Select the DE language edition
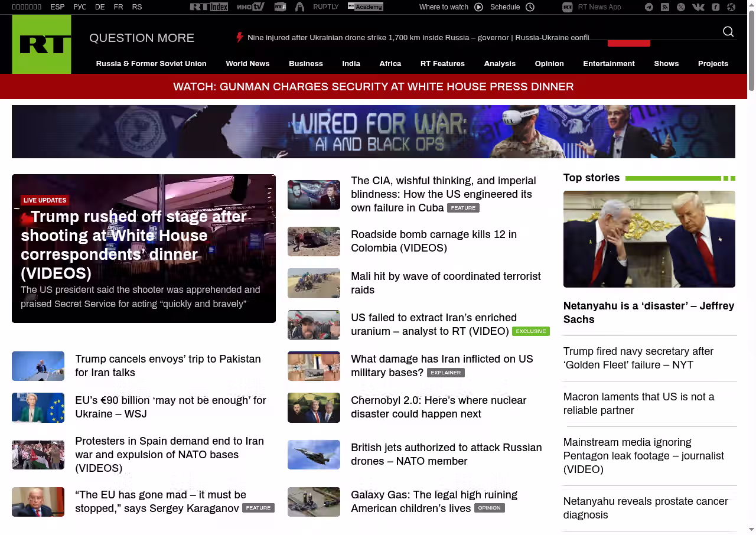 pos(100,7)
